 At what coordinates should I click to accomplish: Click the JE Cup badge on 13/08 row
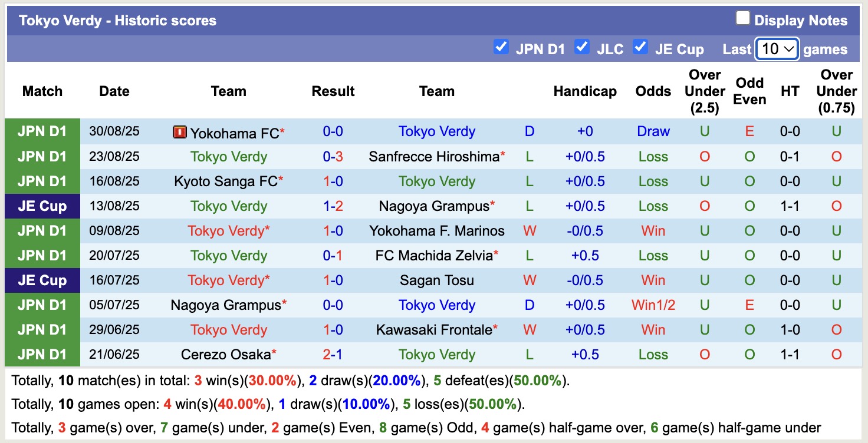click(42, 206)
